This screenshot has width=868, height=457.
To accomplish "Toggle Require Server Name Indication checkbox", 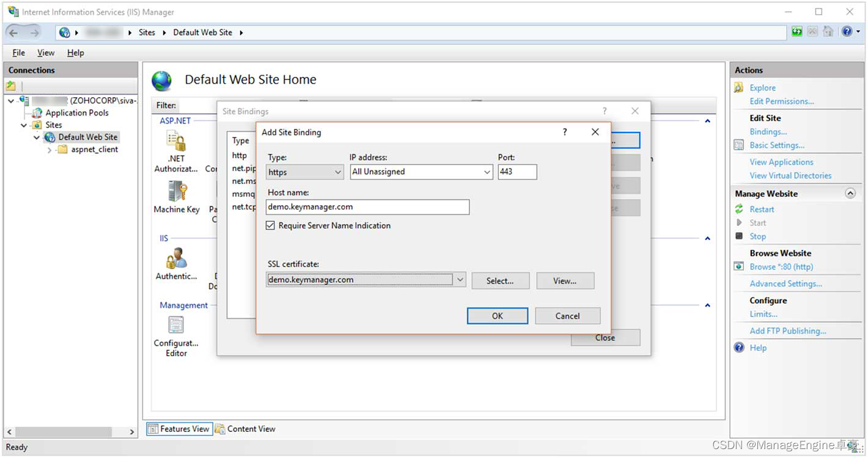I will [x=271, y=225].
